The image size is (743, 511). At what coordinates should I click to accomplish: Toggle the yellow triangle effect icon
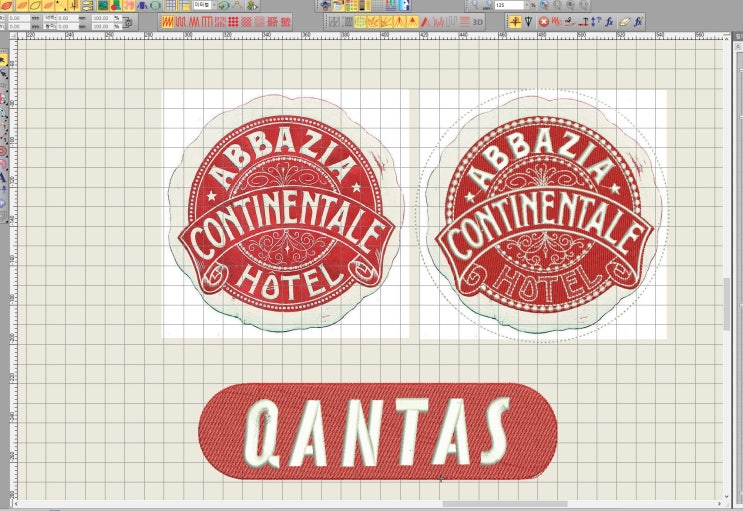point(412,22)
